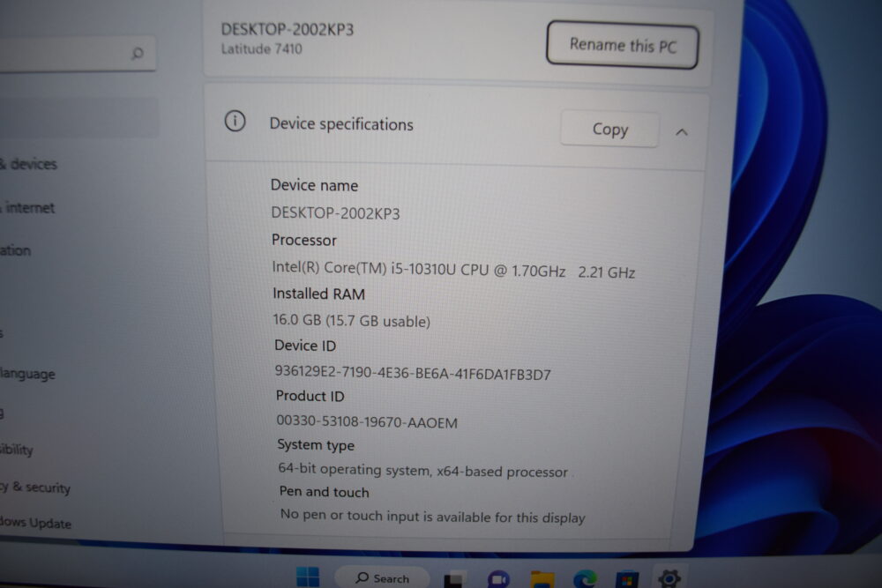Click the info icon beside Device specifications
Screen dimensions: 882x588
pos(235,121)
